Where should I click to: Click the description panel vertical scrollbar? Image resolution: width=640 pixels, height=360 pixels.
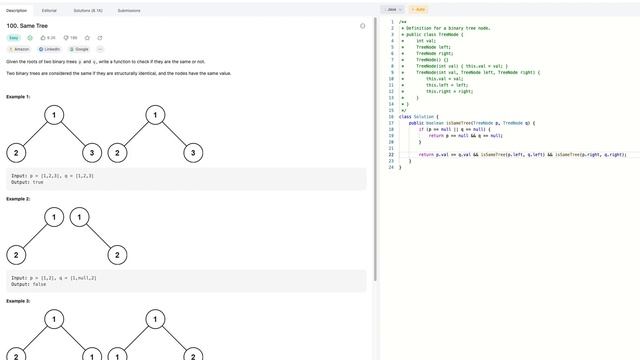click(x=375, y=149)
